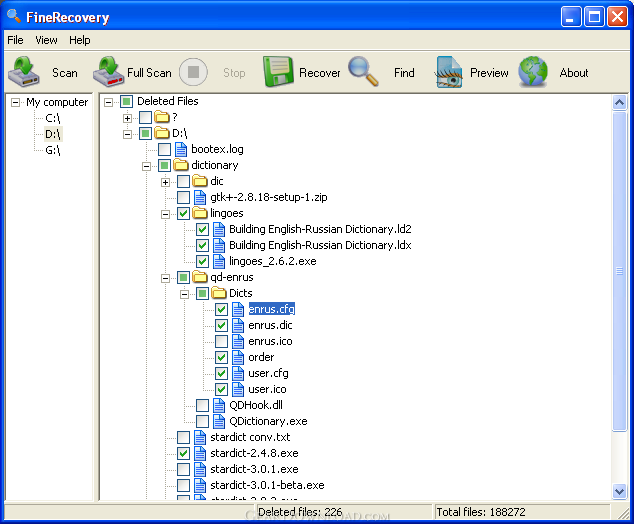
Task: Click the stardict conv.txt file icon
Action: [x=200, y=437]
